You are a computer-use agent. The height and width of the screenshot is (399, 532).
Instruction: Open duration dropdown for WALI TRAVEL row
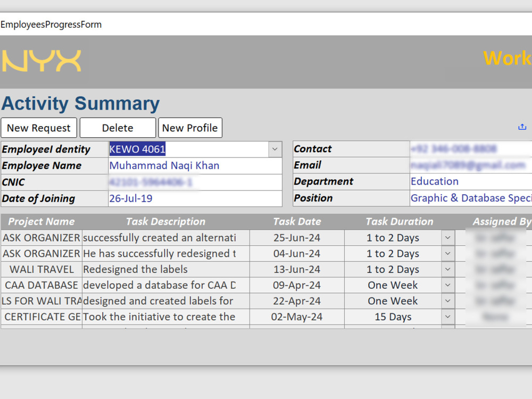coord(448,269)
